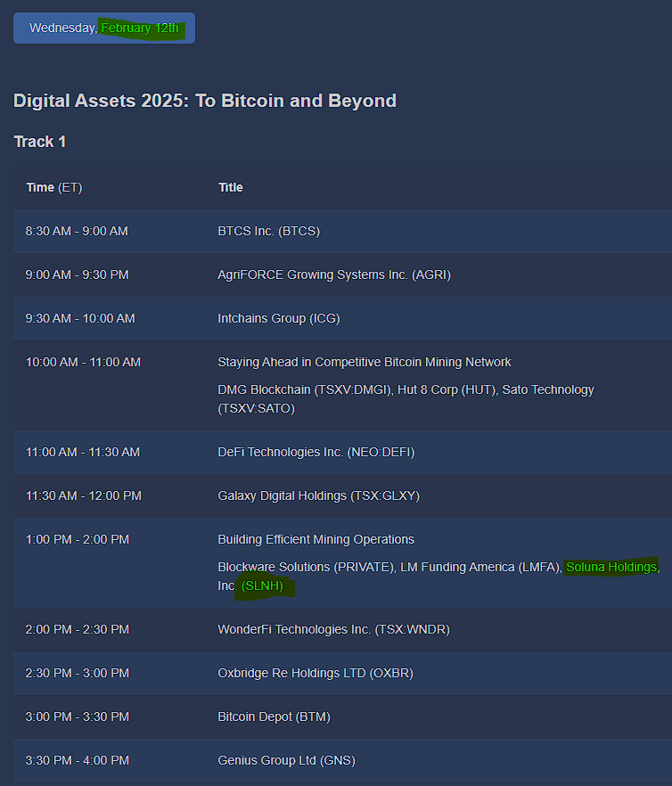The width and height of the screenshot is (672, 786).
Task: Click DeFi Technologies Inc. (NEO:DEFI) title
Action: coord(316,452)
